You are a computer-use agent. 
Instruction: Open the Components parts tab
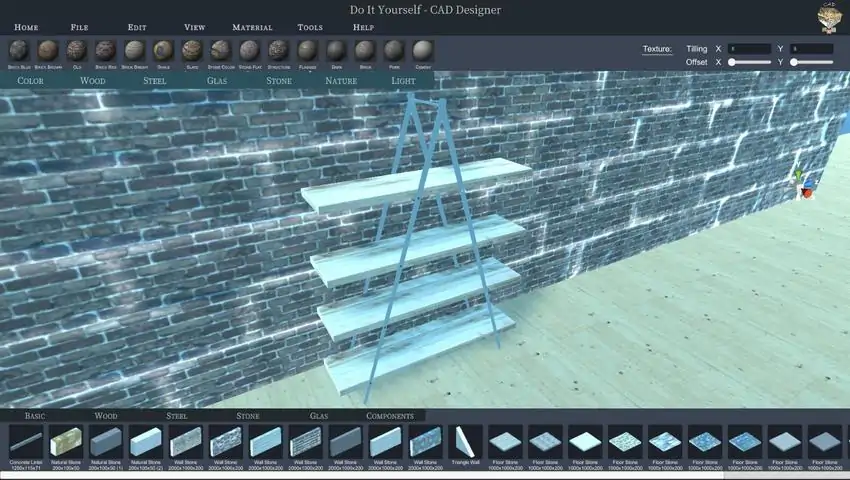[390, 416]
